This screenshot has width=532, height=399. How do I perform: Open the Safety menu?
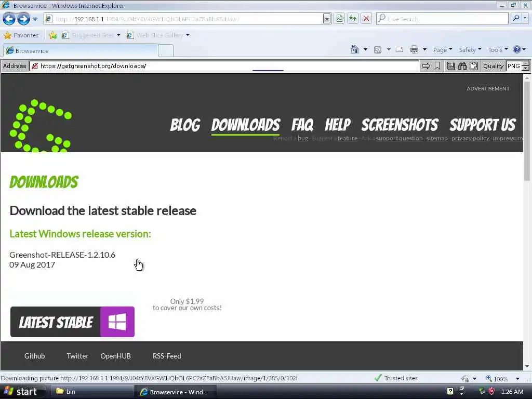pyautogui.click(x=470, y=50)
